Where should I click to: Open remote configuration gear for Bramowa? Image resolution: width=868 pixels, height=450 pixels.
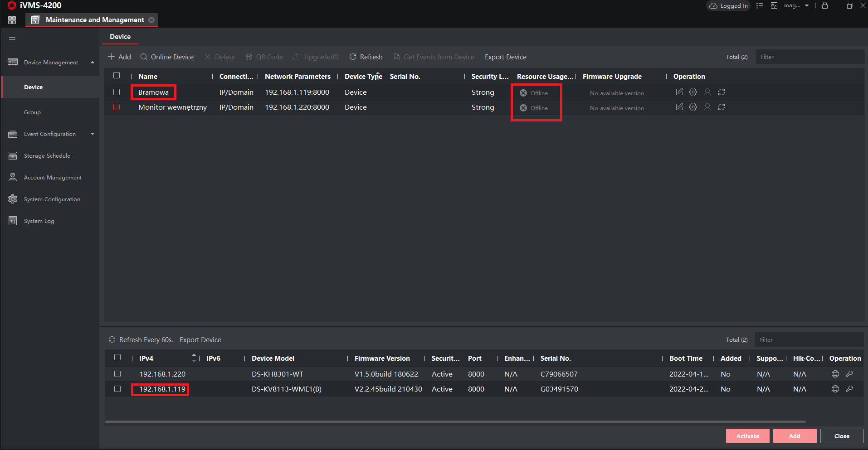(693, 92)
